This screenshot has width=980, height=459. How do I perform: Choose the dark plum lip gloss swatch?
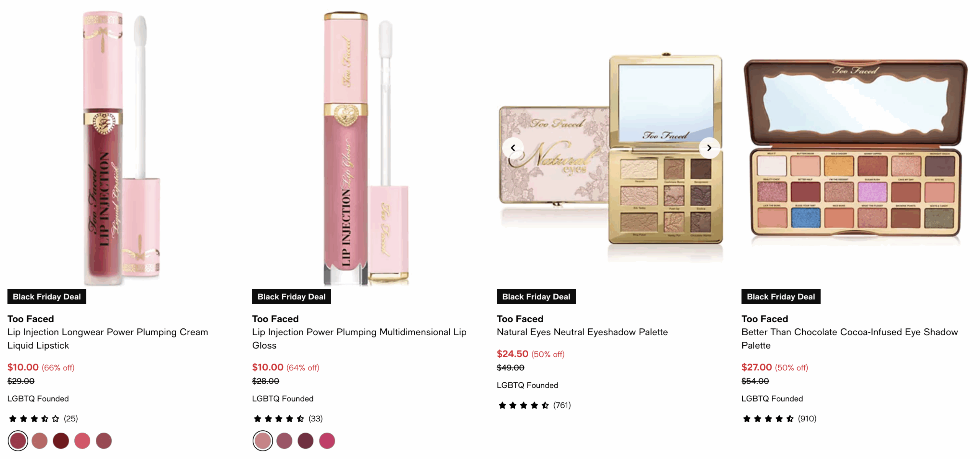[305, 440]
